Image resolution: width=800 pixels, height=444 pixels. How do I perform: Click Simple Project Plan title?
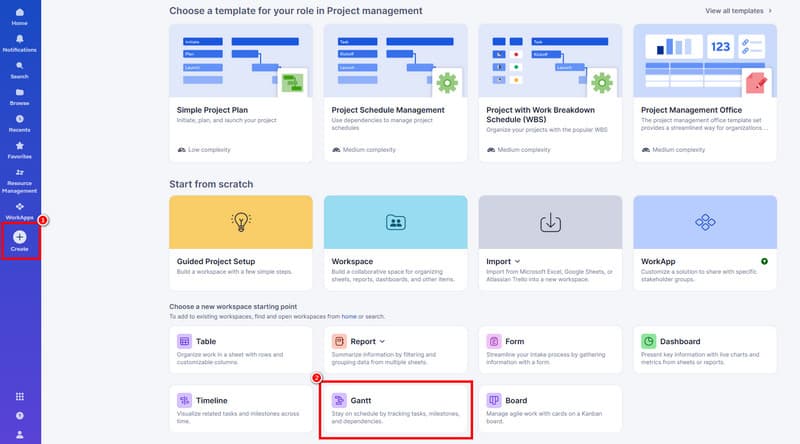[212, 110]
